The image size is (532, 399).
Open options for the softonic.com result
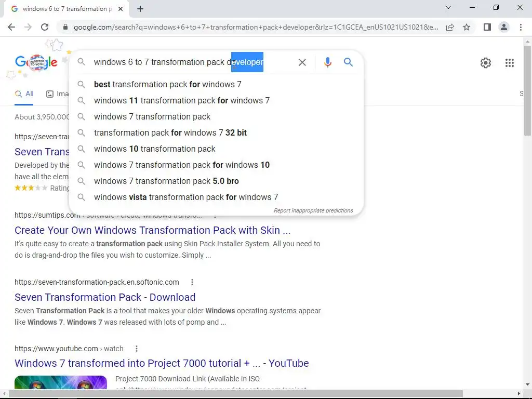192,282
